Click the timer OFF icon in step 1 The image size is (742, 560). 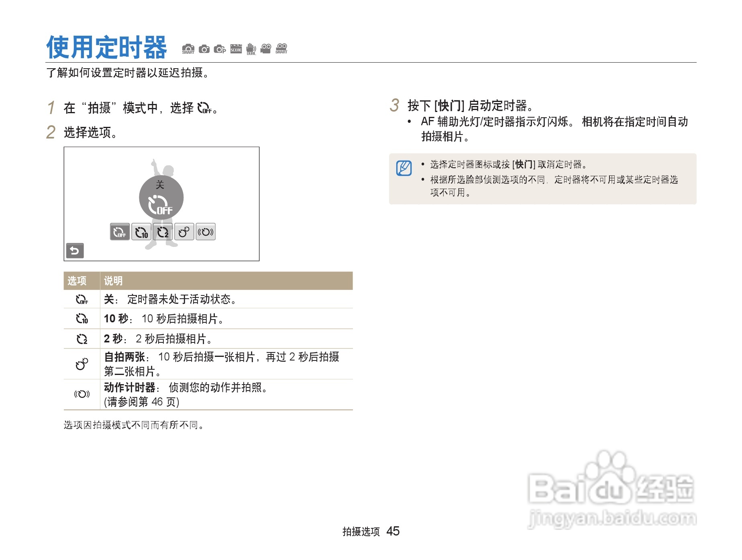[x=204, y=108]
